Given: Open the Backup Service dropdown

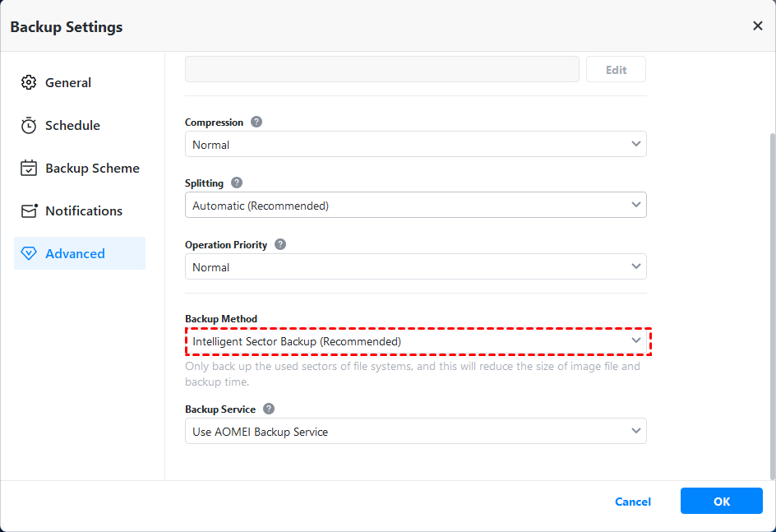Looking at the screenshot, I should point(415,431).
